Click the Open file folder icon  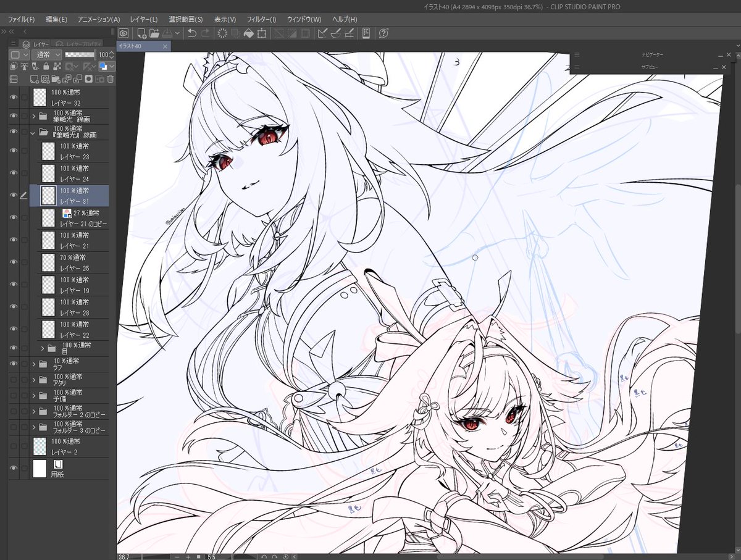point(154,33)
